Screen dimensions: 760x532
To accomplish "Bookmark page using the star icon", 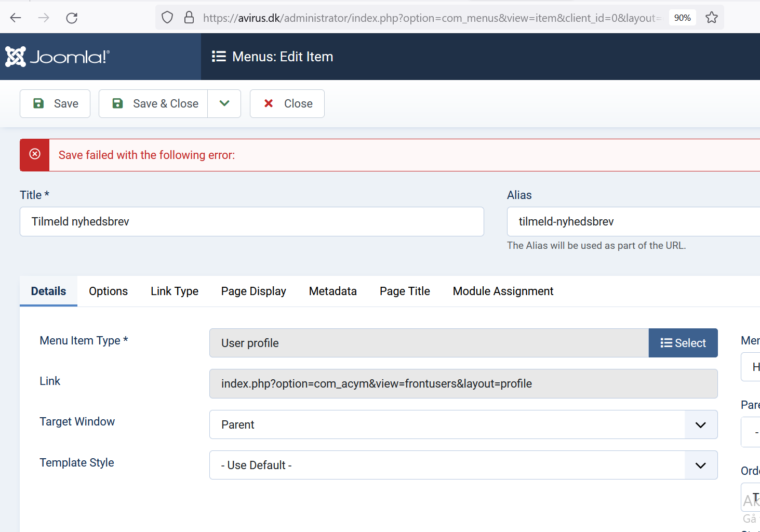I will pos(711,18).
